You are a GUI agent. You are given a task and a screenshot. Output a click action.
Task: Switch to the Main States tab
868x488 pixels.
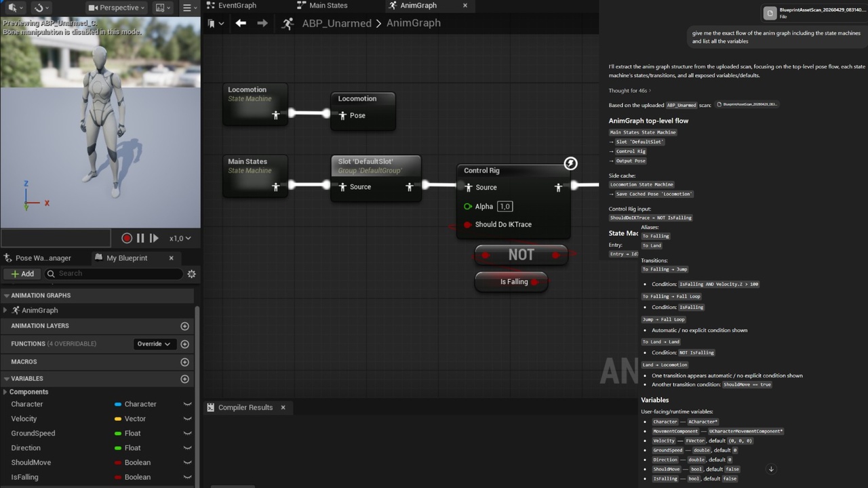click(x=323, y=5)
